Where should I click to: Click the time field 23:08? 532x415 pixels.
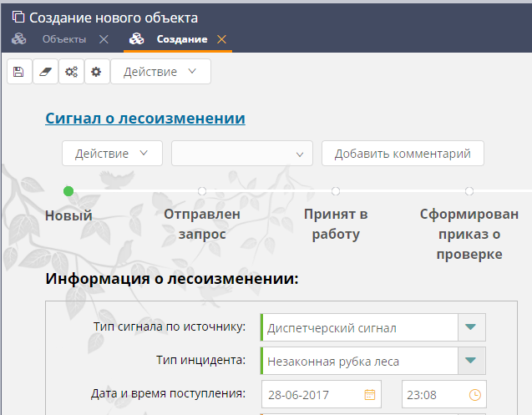444,394
